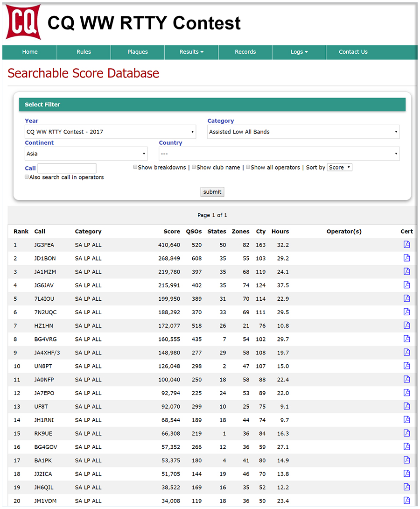Download certificate PDF for HZ1HN
Image resolution: width=420 pixels, height=509 pixels.
click(406, 325)
